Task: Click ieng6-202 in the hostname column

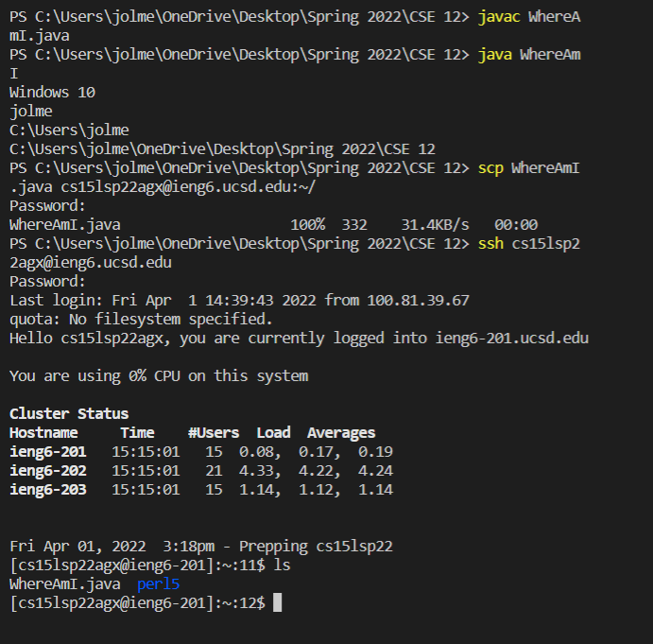Action: tap(47, 470)
